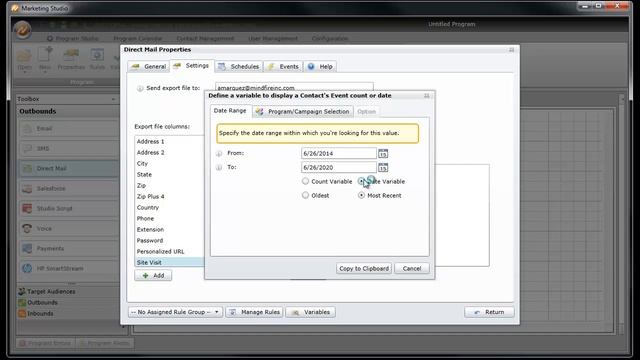Open calendar picker for To date
The height and width of the screenshot is (360, 640).
click(383, 167)
